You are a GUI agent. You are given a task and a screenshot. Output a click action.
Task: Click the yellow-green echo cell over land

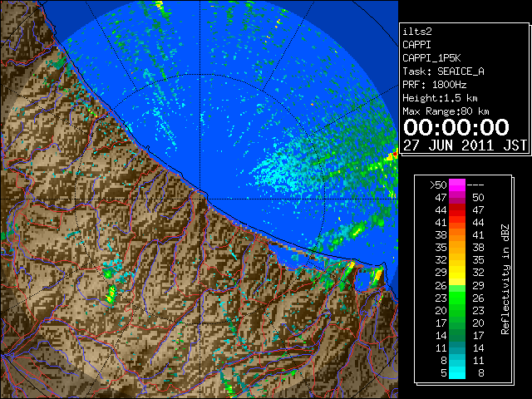(x=111, y=294)
